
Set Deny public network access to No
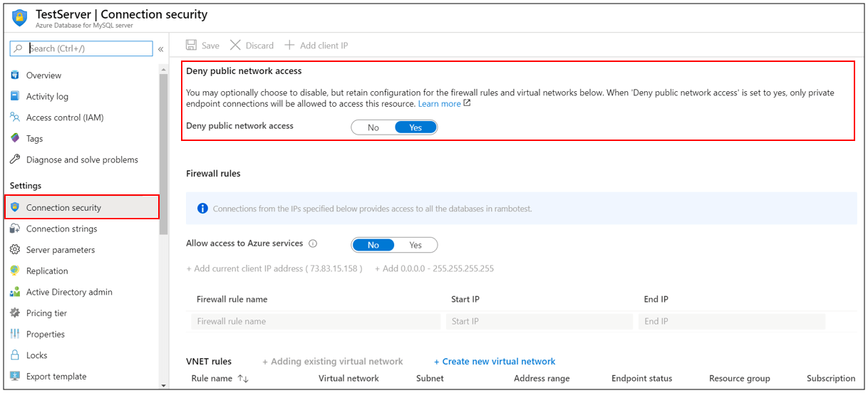373,127
